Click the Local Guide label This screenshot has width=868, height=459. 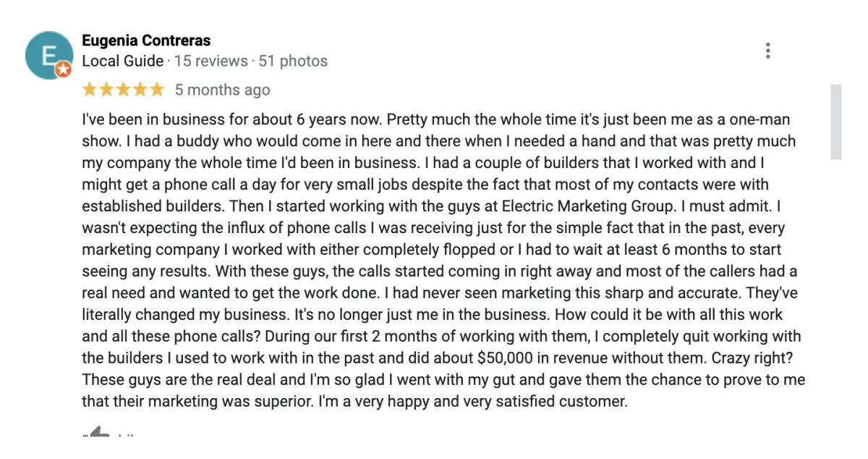point(122,61)
